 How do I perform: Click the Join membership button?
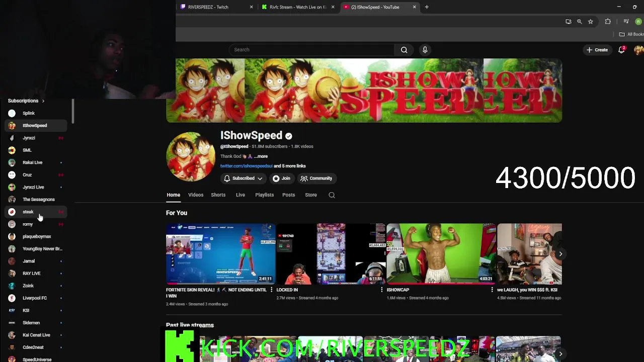point(282,178)
